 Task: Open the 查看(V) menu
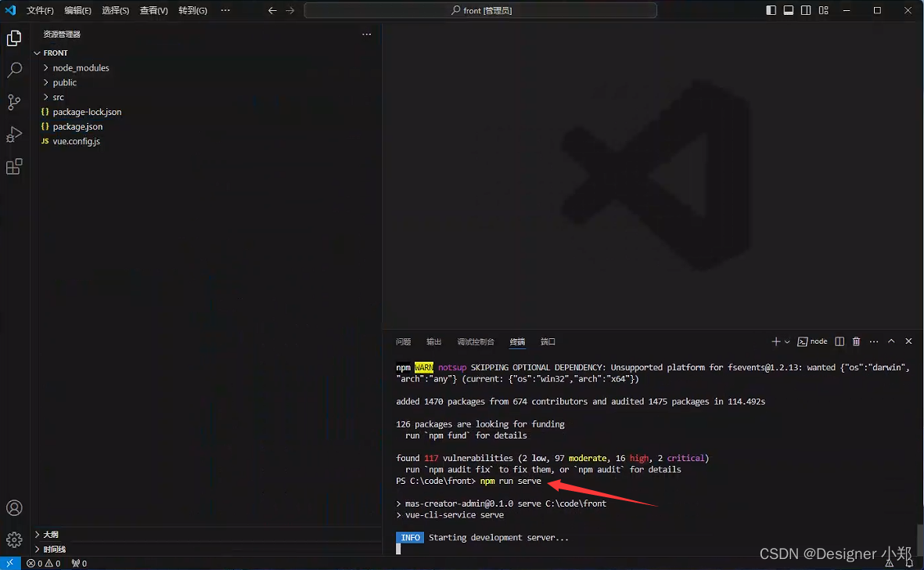[x=154, y=10]
